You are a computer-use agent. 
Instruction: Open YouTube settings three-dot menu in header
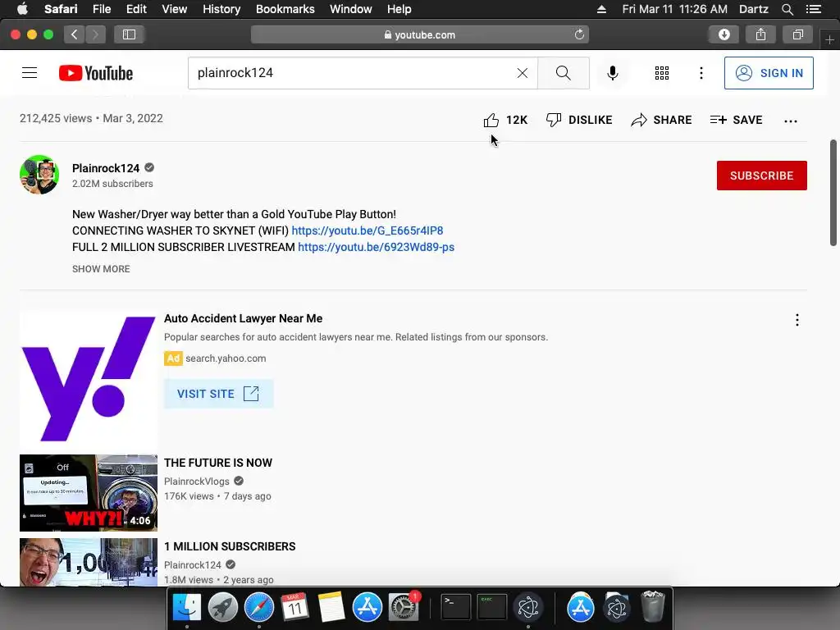click(x=701, y=73)
